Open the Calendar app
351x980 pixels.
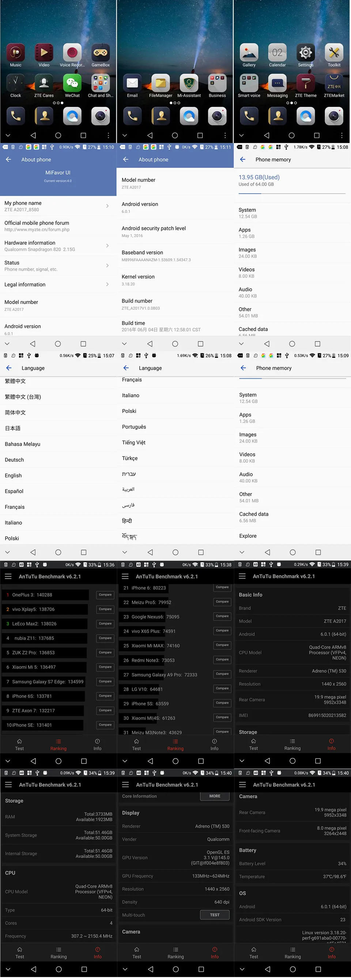[277, 53]
